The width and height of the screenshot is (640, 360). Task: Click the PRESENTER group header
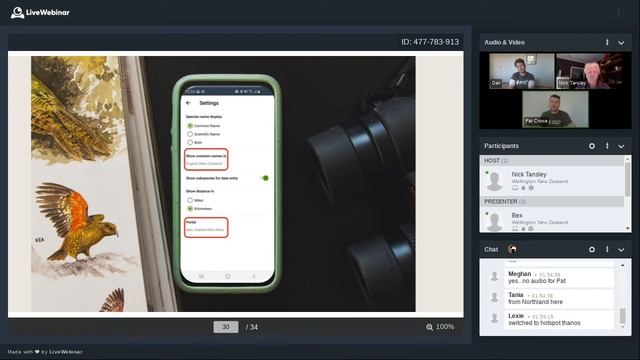click(552, 201)
